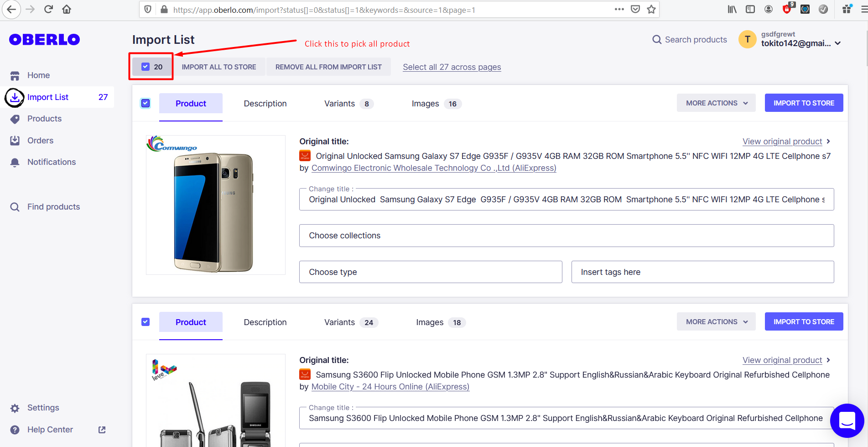The image size is (868, 447).
Task: Click the yellow T profile avatar
Action: 747,39
